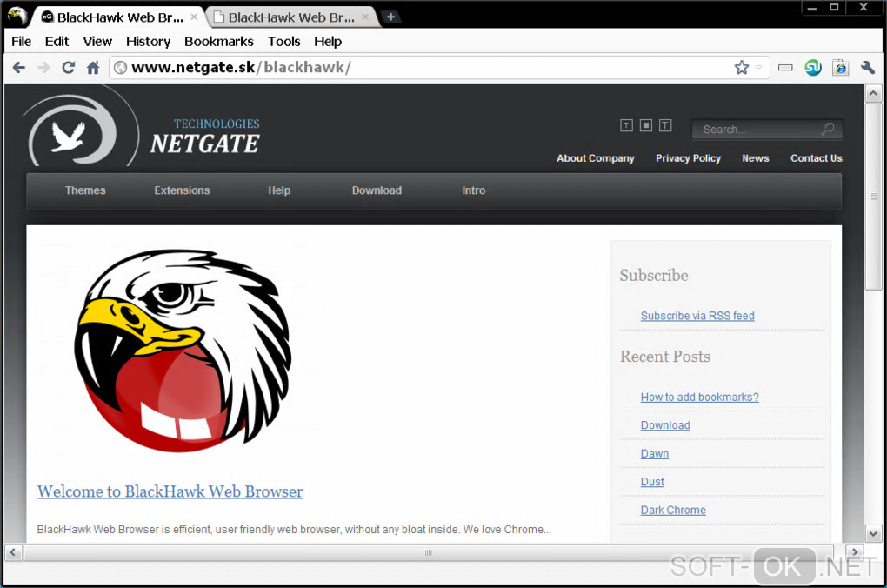The height and width of the screenshot is (588, 887).
Task: Open the Dust post link
Action: pyautogui.click(x=652, y=482)
